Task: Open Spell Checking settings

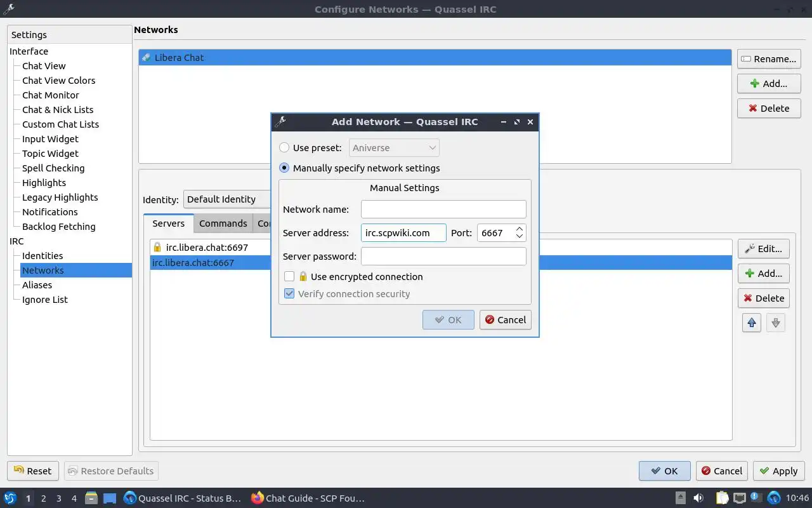Action: 53,168
